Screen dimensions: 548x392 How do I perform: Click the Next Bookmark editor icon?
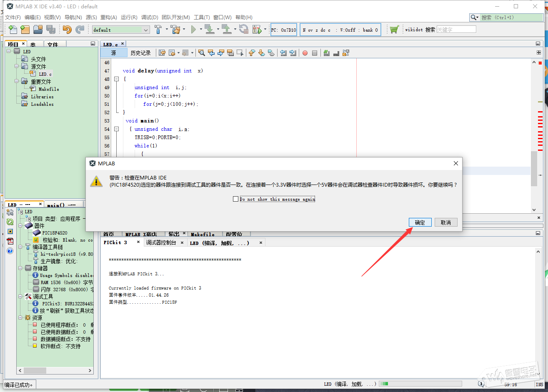coord(261,53)
